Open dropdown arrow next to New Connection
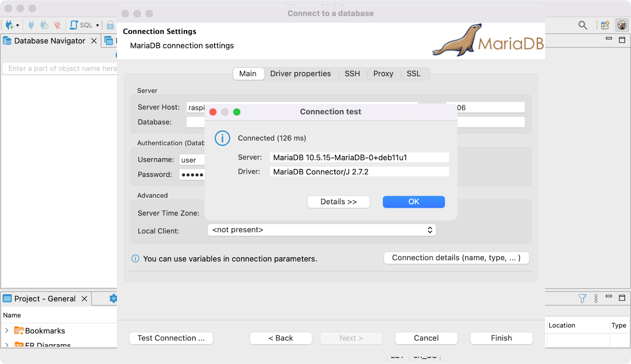The width and height of the screenshot is (631, 364). [18, 26]
